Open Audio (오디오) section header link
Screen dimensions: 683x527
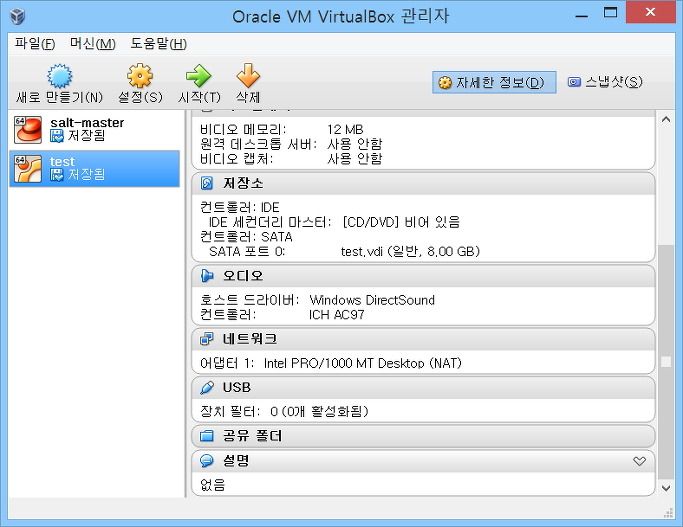(x=243, y=276)
